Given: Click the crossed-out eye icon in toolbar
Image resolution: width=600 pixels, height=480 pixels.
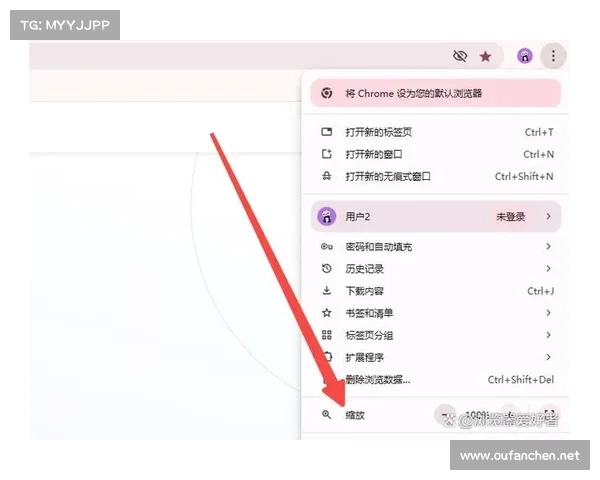Looking at the screenshot, I should tap(460, 56).
